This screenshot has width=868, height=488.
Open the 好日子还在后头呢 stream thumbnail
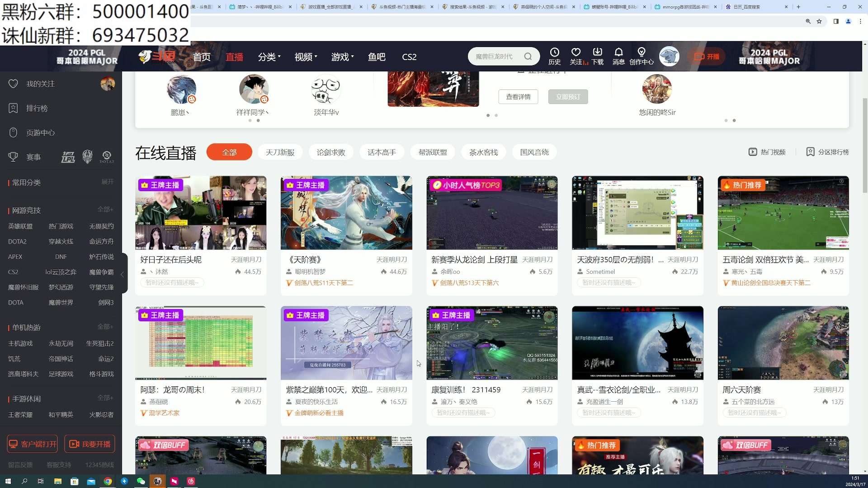click(200, 213)
